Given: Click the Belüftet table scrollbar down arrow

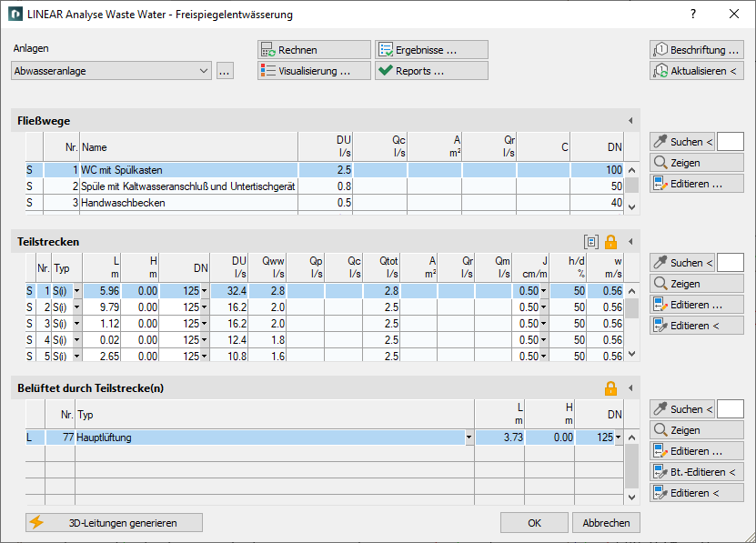Looking at the screenshot, I should [x=632, y=498].
